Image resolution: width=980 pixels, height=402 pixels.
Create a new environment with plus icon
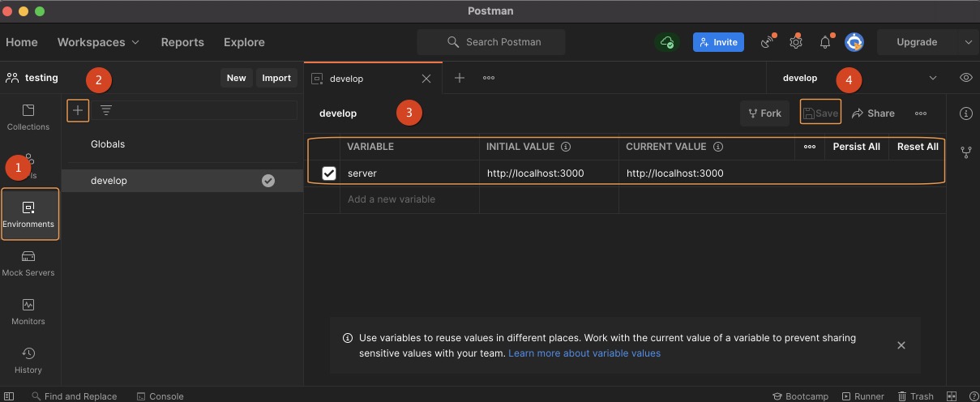(x=78, y=110)
